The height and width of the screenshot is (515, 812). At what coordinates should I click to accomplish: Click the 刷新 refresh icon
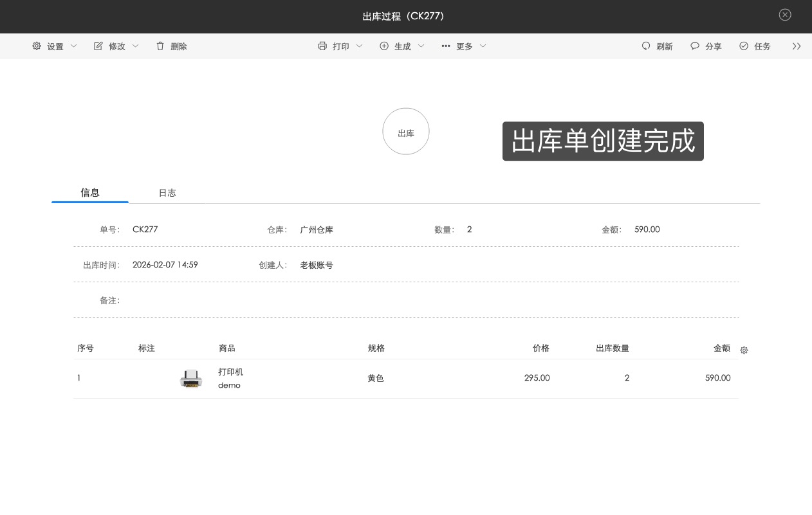(x=646, y=46)
